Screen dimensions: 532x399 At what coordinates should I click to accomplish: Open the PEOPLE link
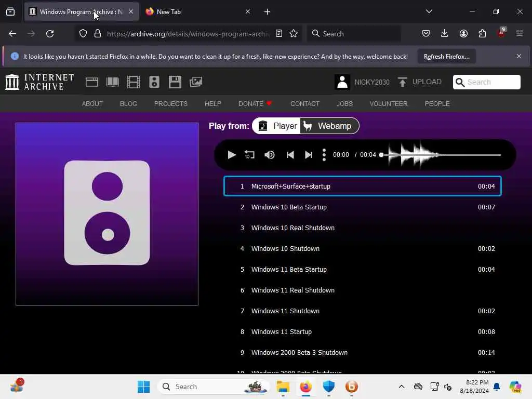[437, 104]
